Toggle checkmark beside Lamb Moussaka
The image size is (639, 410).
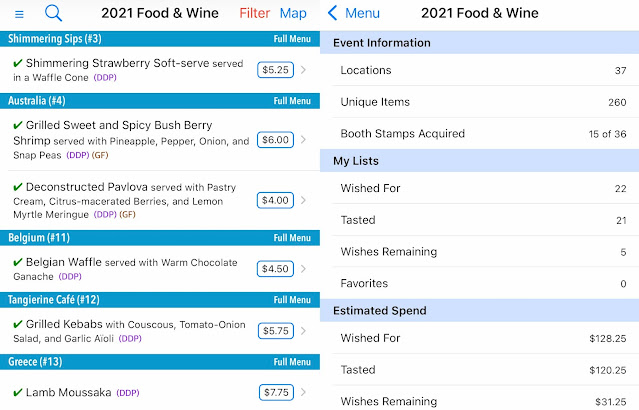(x=17, y=393)
